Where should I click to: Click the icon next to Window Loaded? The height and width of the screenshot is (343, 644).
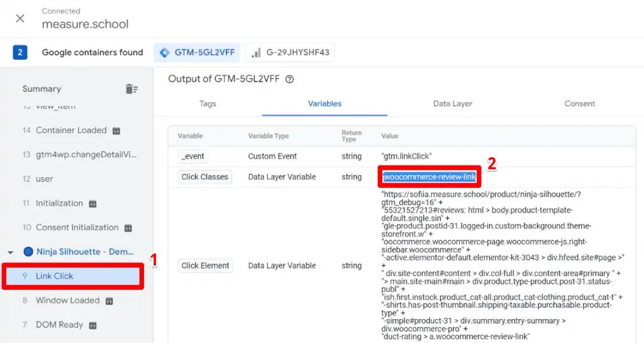click(x=109, y=301)
